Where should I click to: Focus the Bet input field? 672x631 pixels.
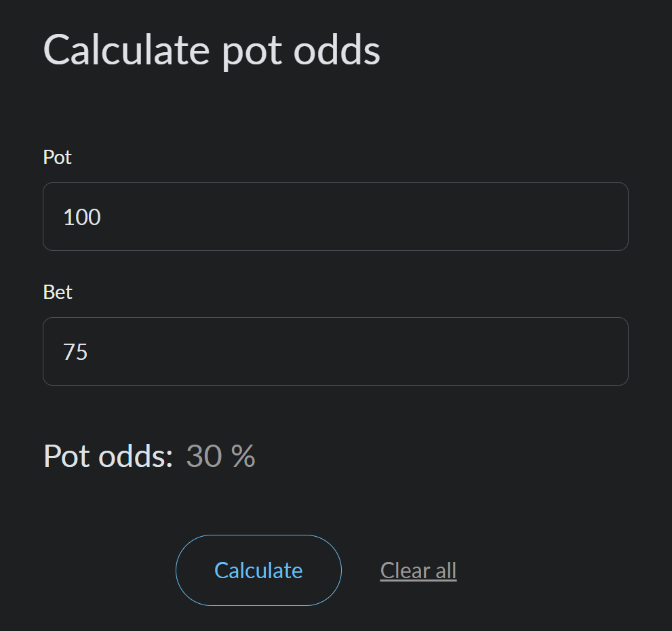tap(335, 352)
